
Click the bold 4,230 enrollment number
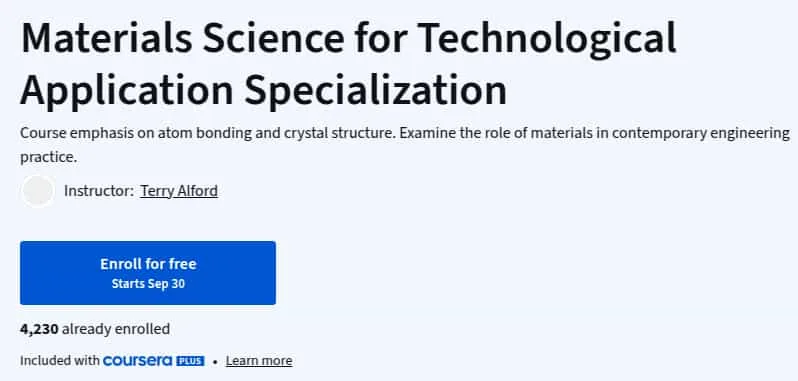tap(39, 329)
